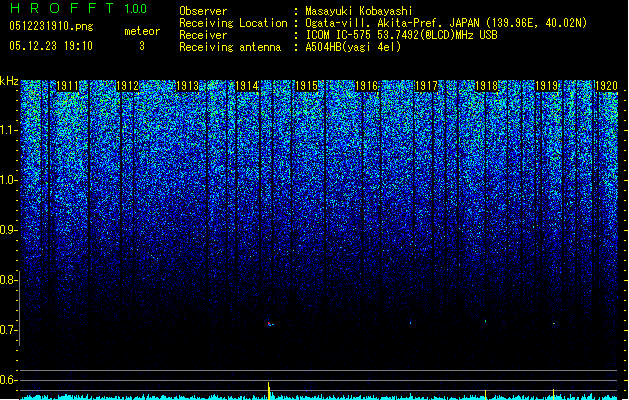Click the time marker 1914
Viewport: 629px width, 400px height.
(x=247, y=86)
